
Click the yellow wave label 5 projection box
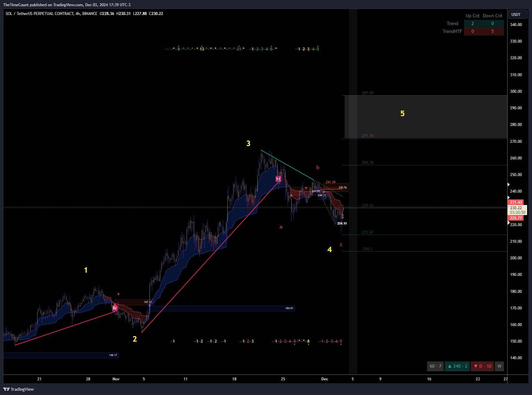coord(403,114)
